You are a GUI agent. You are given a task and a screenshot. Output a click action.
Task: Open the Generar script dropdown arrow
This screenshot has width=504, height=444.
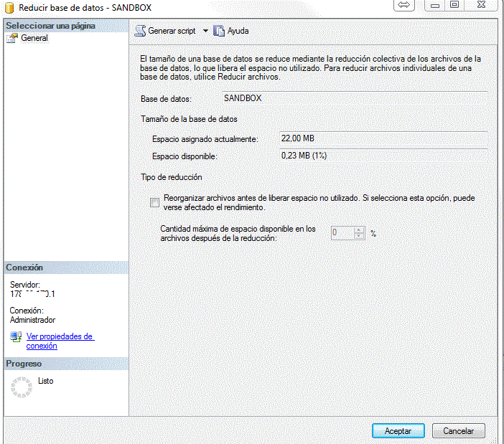pos(205,32)
